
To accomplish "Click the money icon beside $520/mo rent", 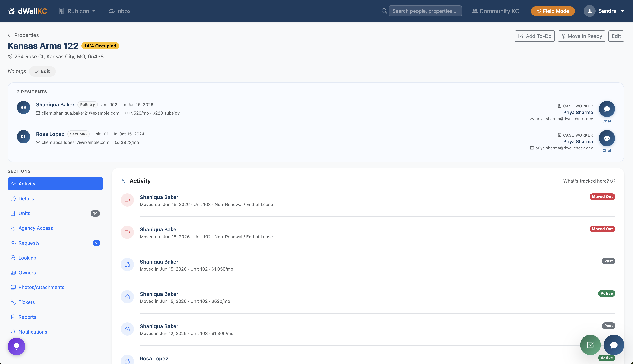I will [127, 113].
